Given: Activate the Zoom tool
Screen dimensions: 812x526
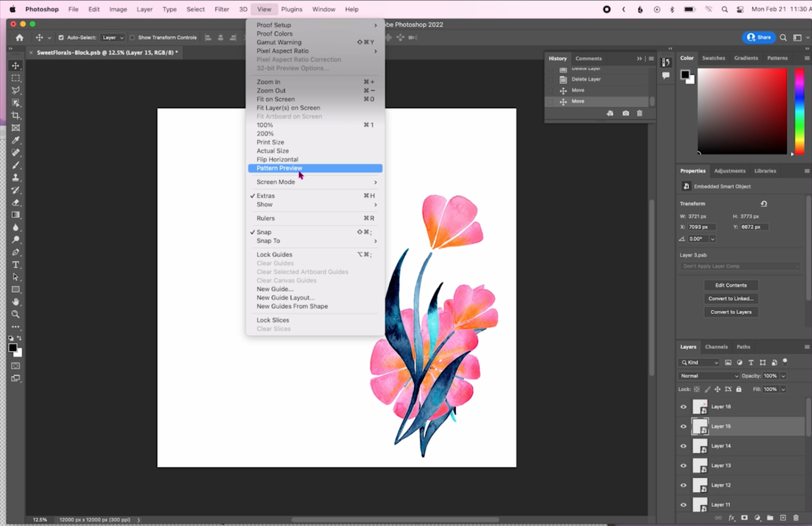Looking at the screenshot, I should [x=16, y=314].
